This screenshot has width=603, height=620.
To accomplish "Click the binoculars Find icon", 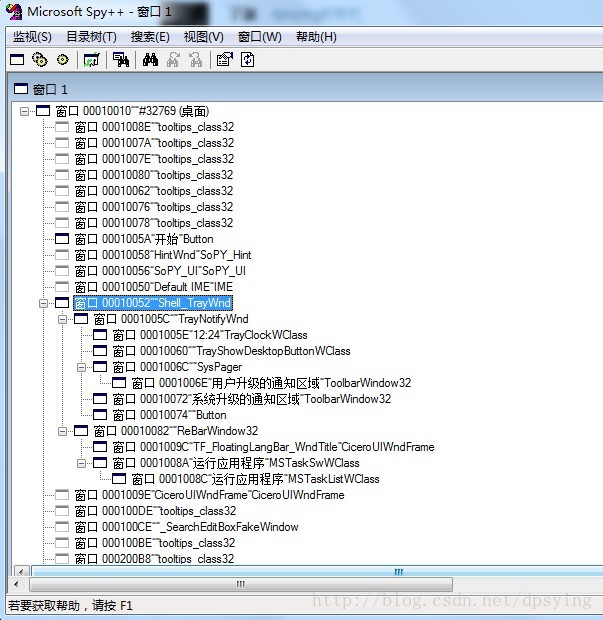I will (150, 60).
